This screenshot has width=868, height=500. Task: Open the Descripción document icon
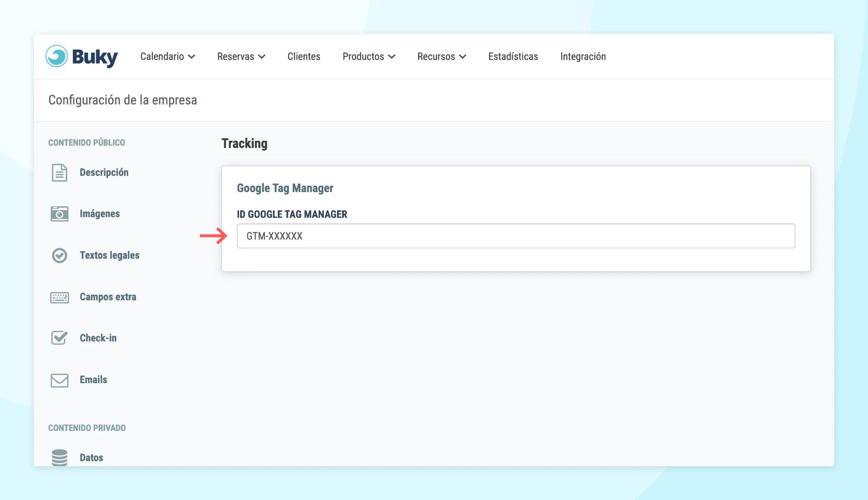59,172
